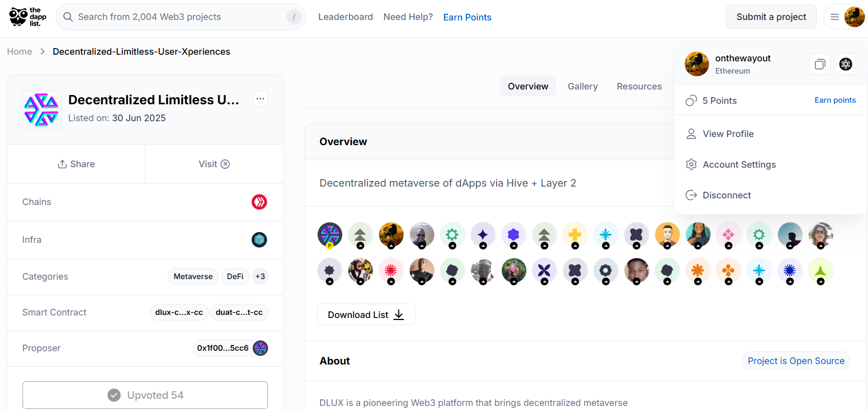
Task: Click the DLUX project logo
Action: click(x=41, y=110)
